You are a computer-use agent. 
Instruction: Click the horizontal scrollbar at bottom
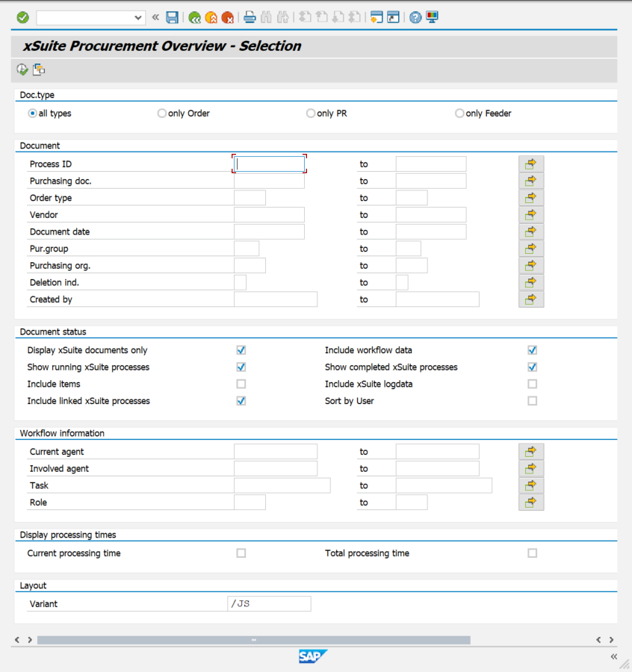coord(254,640)
